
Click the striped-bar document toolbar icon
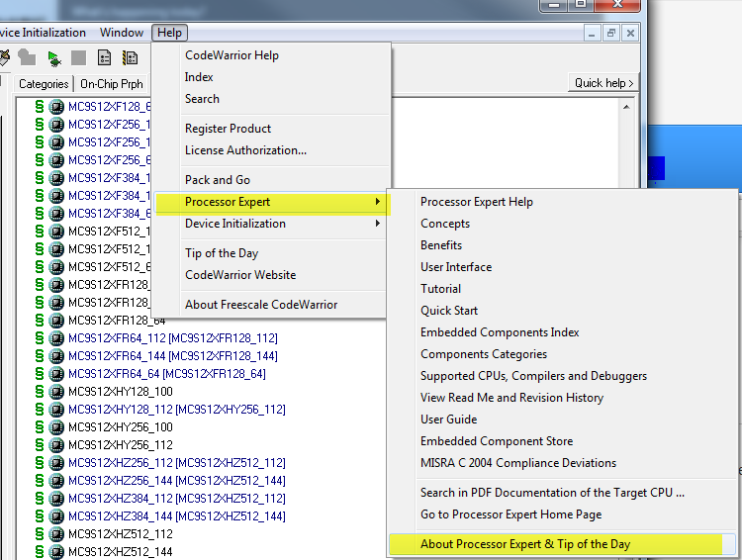(x=131, y=57)
